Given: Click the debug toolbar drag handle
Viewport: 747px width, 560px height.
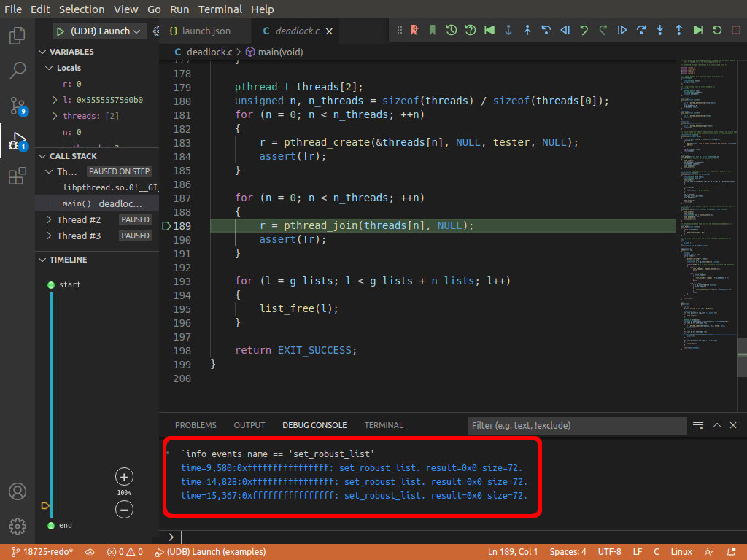Looking at the screenshot, I should tap(399, 30).
